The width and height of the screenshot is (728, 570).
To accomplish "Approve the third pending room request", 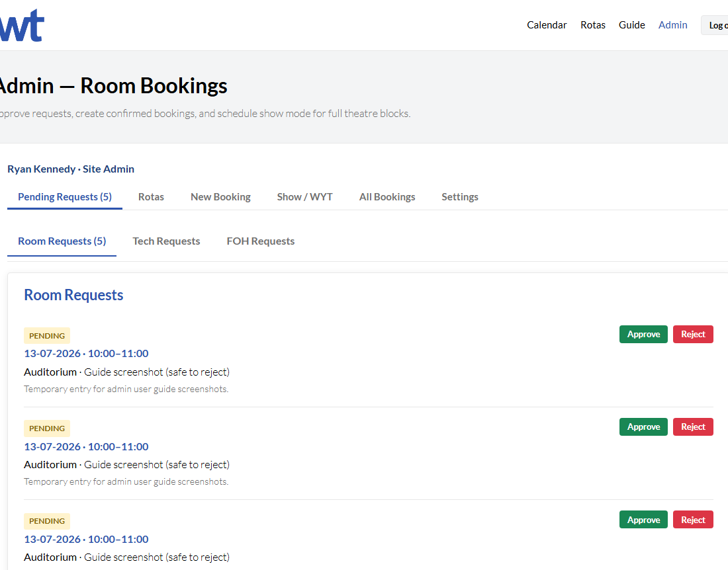I will 643,520.
